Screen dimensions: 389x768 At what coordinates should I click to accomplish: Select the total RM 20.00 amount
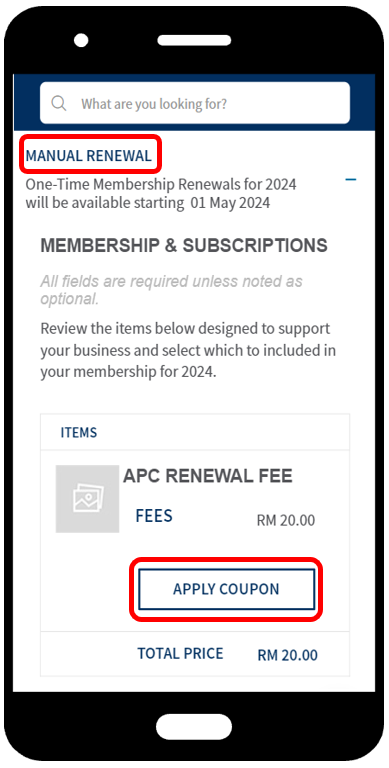pos(288,655)
